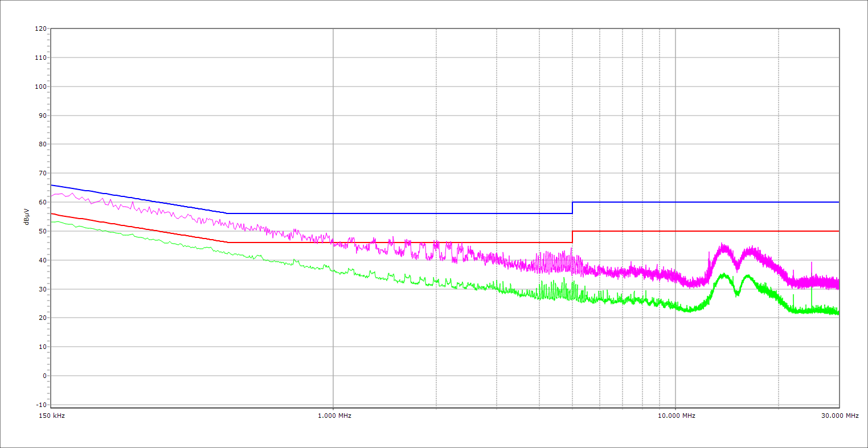The height and width of the screenshot is (448, 868).
Task: Click the narrow magenta spike near 25 MHz
Action: pyautogui.click(x=812, y=264)
